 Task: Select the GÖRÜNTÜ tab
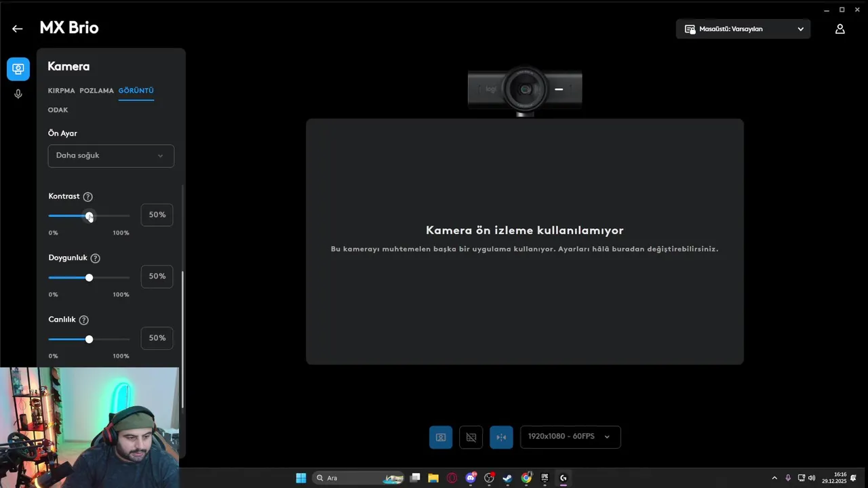(136, 91)
